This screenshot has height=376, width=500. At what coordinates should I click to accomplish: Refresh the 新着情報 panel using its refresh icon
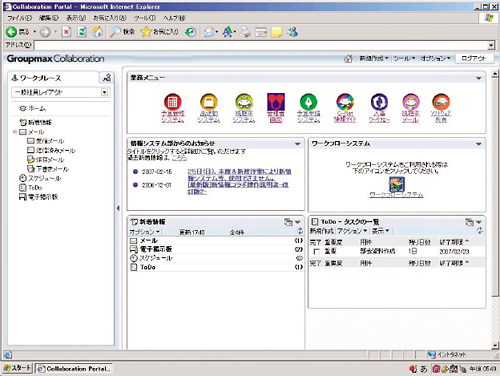[x=300, y=231]
